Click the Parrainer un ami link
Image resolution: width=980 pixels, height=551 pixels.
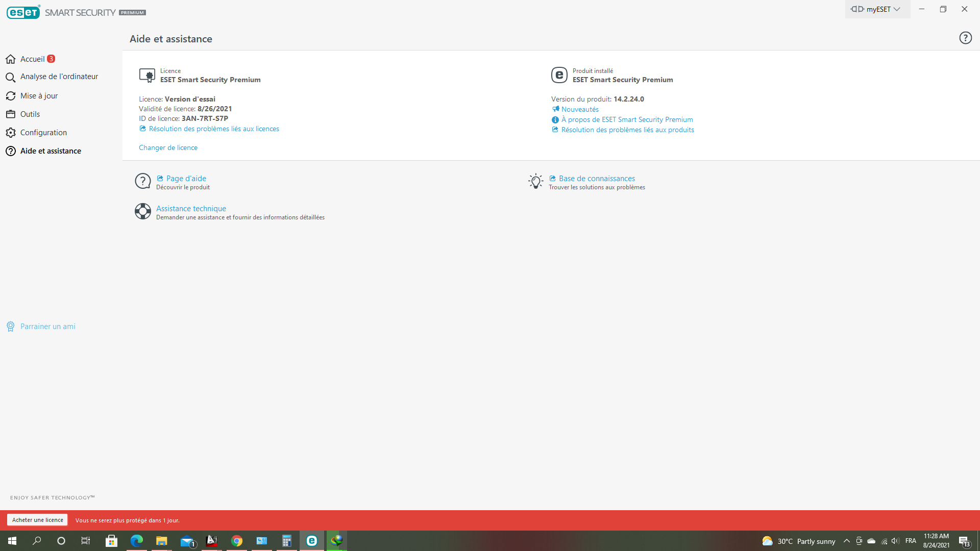point(41,327)
